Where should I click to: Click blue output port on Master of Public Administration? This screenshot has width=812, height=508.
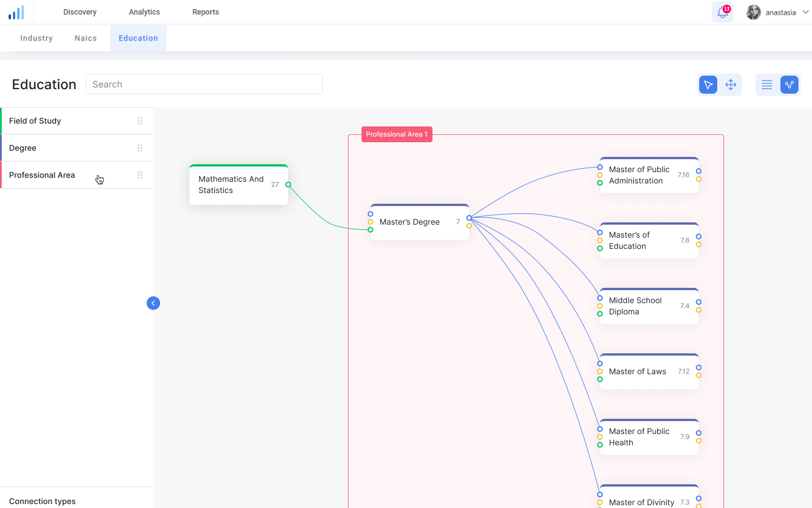point(699,171)
